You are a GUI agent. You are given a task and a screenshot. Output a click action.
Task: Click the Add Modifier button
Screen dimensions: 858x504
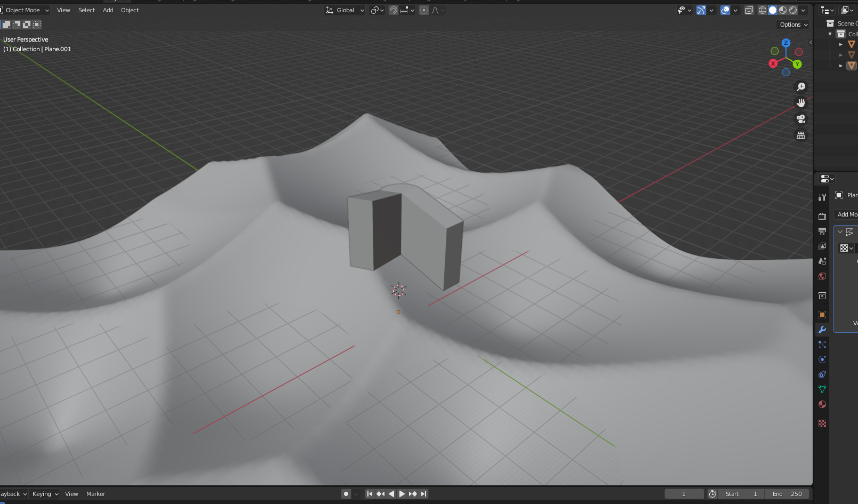847,214
